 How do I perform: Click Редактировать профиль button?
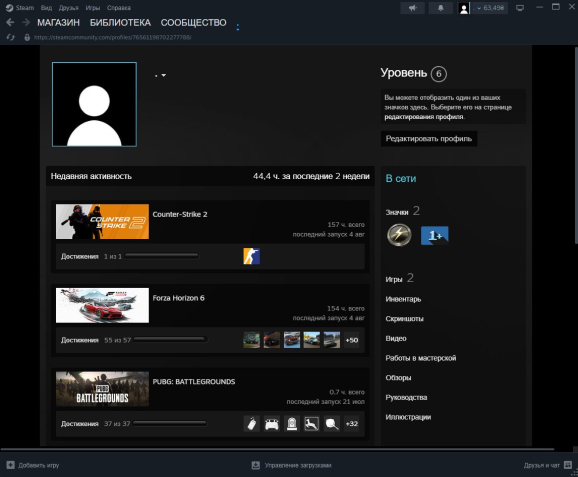pos(429,139)
